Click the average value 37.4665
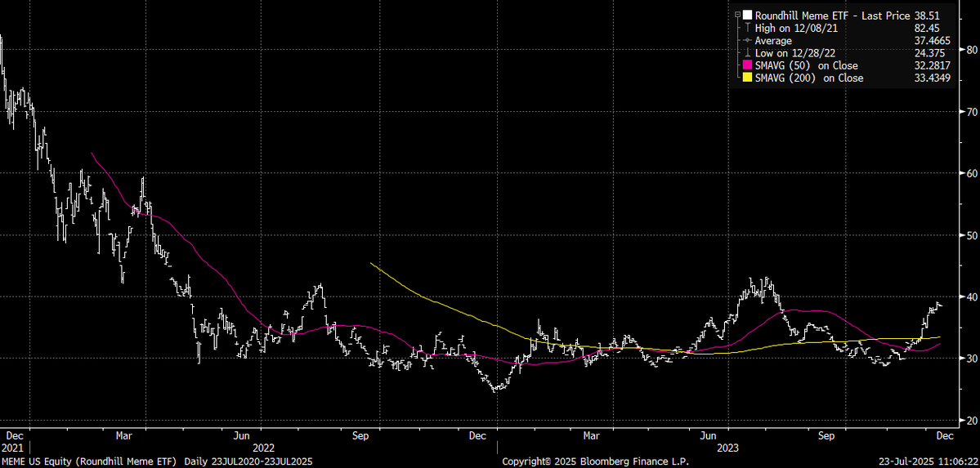Image resolution: width=980 pixels, height=468 pixels. pos(933,41)
